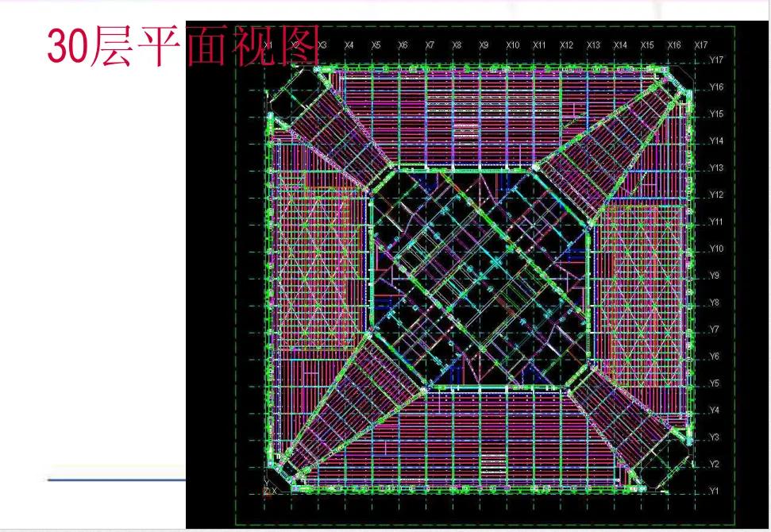Viewport: 771px width, 532px height.
Task: Select gridline label X3
Action: point(321,45)
